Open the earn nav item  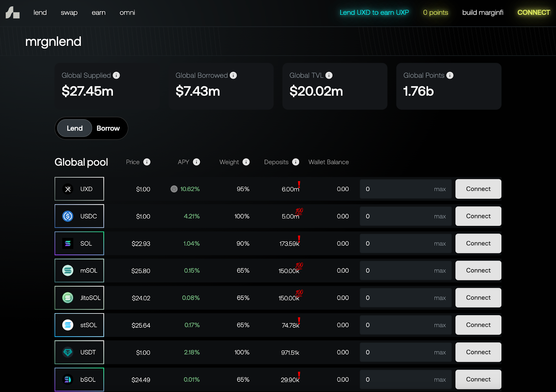99,13
